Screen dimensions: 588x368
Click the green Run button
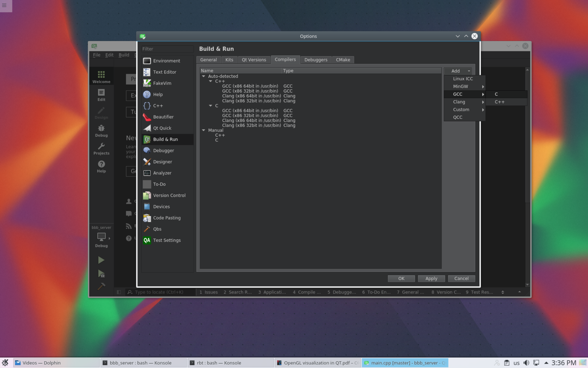tap(101, 260)
